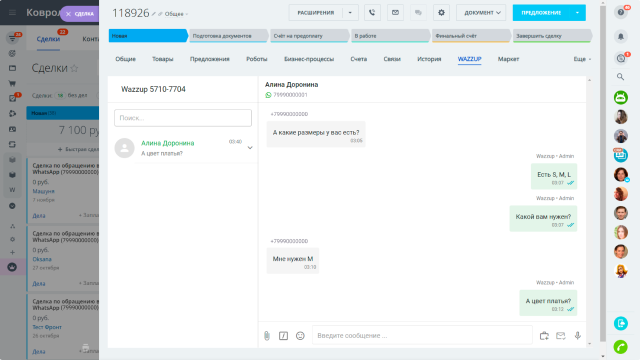Click the clock icon with red badge

click(621, 58)
